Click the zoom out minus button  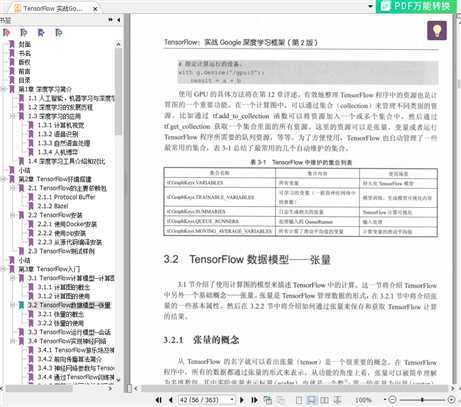[392, 399]
